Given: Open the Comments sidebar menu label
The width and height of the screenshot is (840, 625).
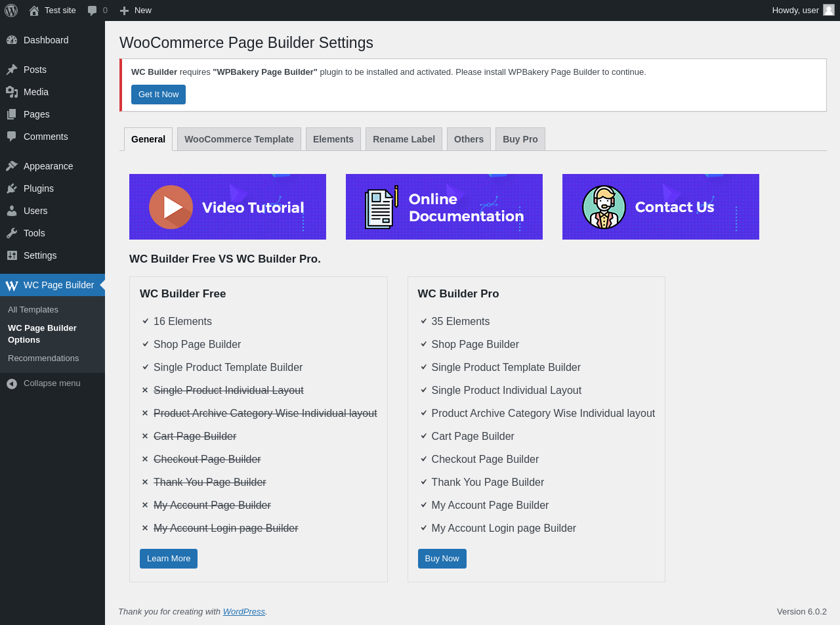Looking at the screenshot, I should [46, 137].
